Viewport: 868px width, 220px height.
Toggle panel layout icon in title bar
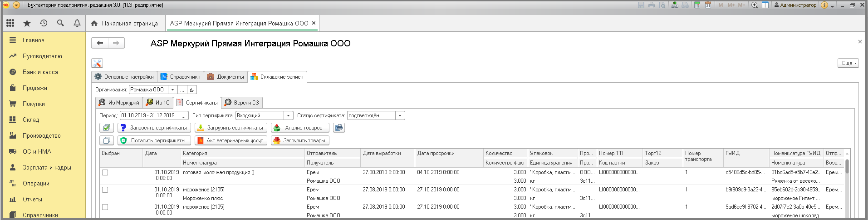(x=765, y=5)
